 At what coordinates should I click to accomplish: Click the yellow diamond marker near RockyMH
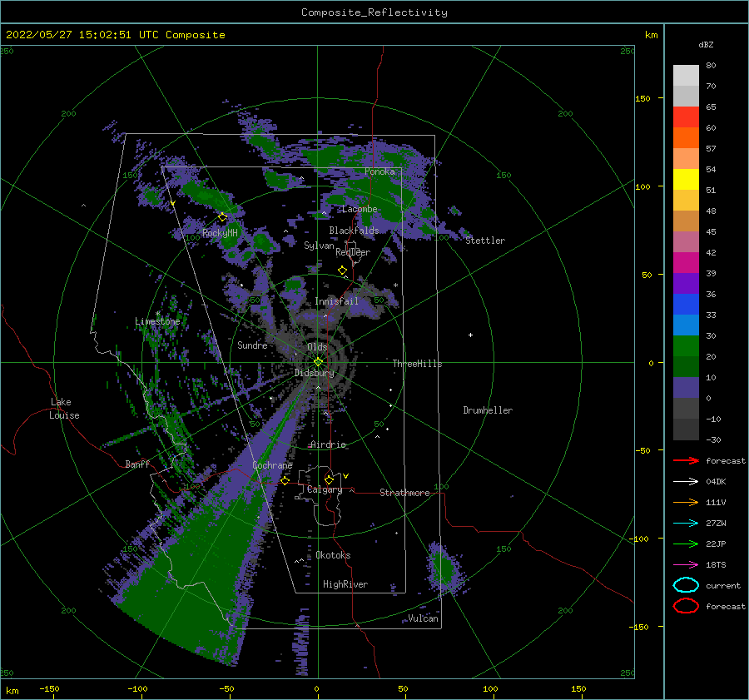[x=222, y=217]
